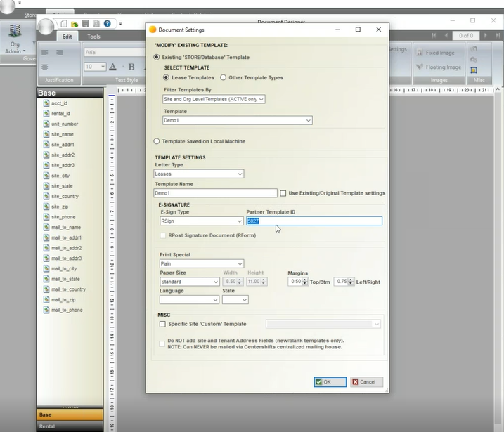Click the new blank document icon

click(63, 23)
